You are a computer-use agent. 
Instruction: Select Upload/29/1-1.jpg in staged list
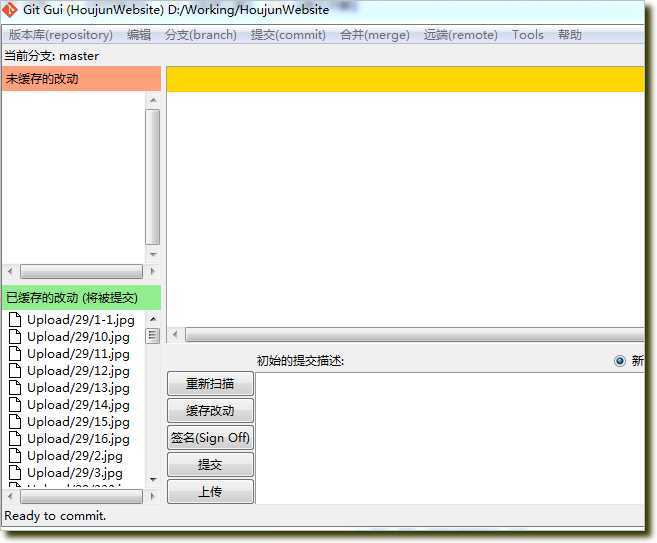[x=81, y=320]
